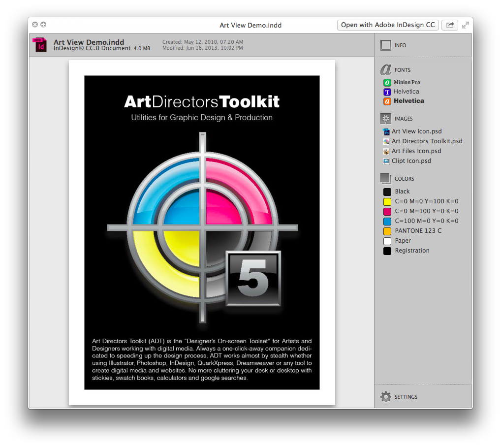Click the Colors section swatch icon
Image resolution: width=501 pixels, height=448 pixels.
point(386,179)
